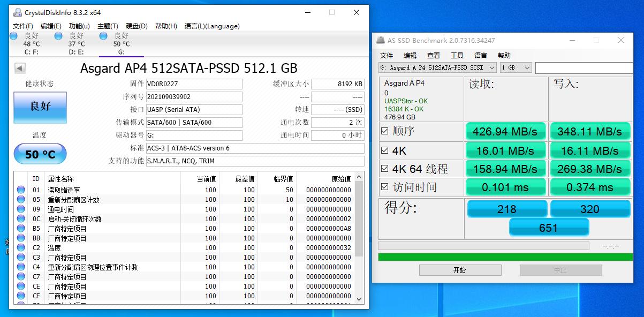Screen dimensions: 644x317
Task: Click the blue status icon beside 通电时间
Action: pyautogui.click(x=20, y=209)
